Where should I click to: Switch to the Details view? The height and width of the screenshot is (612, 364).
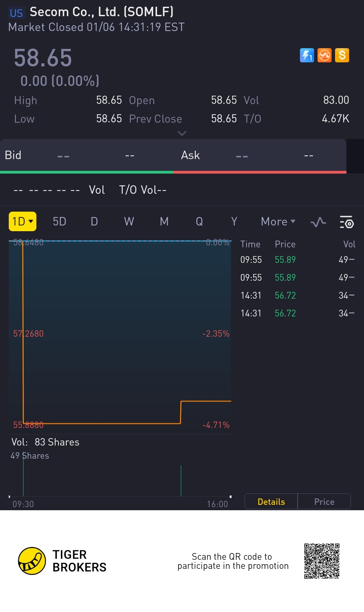pos(271,502)
